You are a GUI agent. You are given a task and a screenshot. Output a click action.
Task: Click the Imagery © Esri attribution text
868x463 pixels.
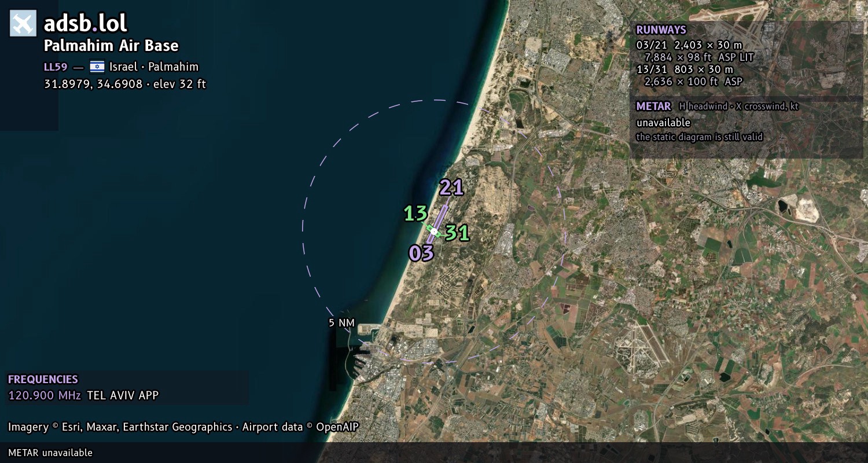(x=183, y=427)
